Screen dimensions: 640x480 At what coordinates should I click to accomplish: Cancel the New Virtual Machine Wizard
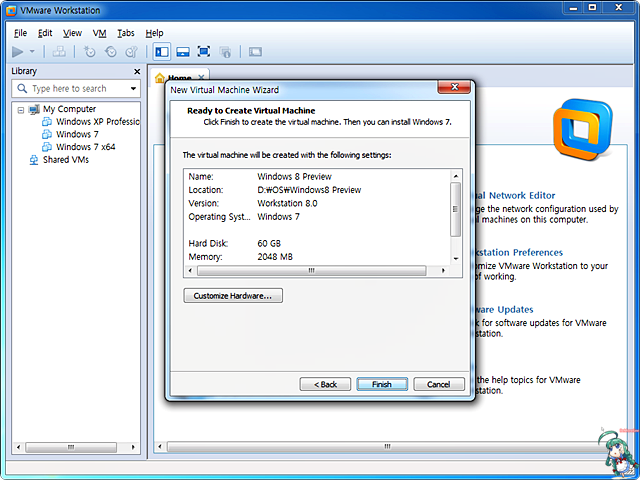point(439,384)
